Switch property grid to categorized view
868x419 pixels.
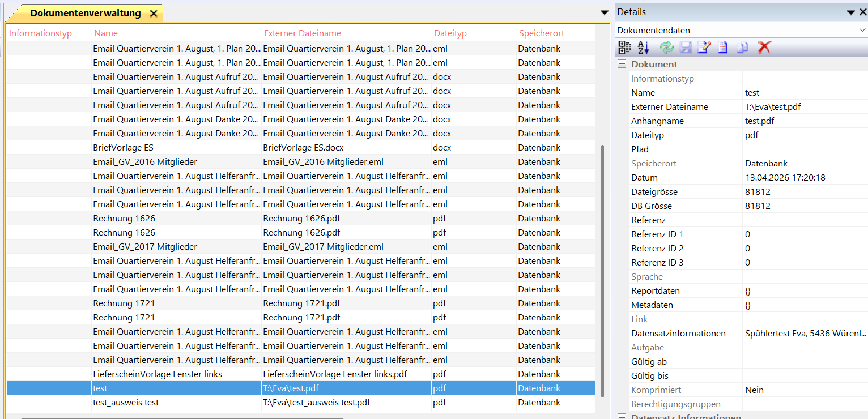click(x=624, y=48)
